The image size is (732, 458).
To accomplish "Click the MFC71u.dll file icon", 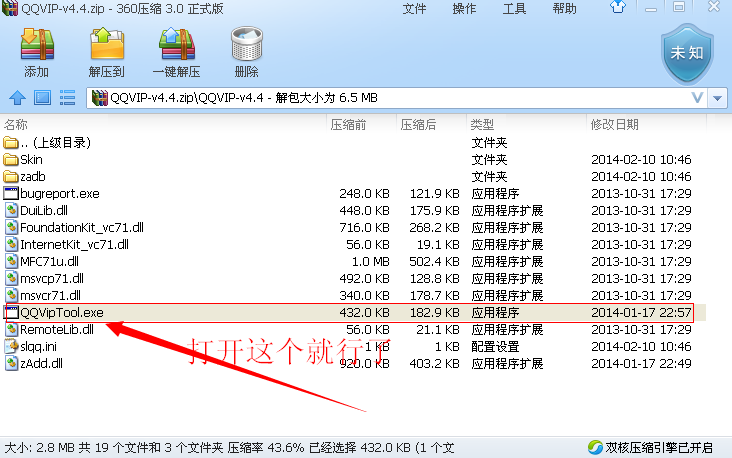I will tap(11, 261).
